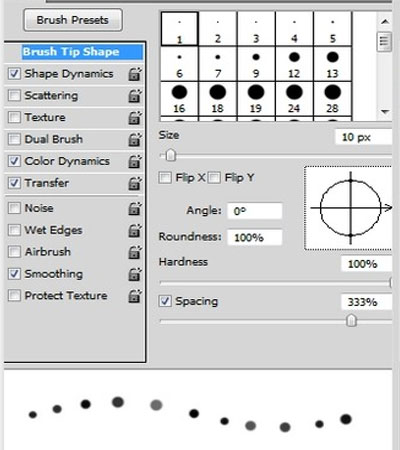Enable the Wet Edges checkbox
400x450 pixels.
[14, 230]
